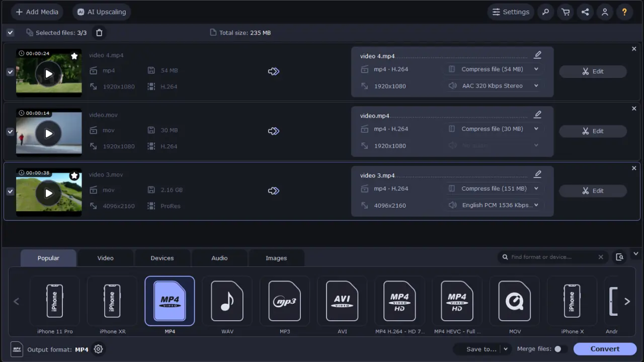Select the WAV format icon

[227, 301]
